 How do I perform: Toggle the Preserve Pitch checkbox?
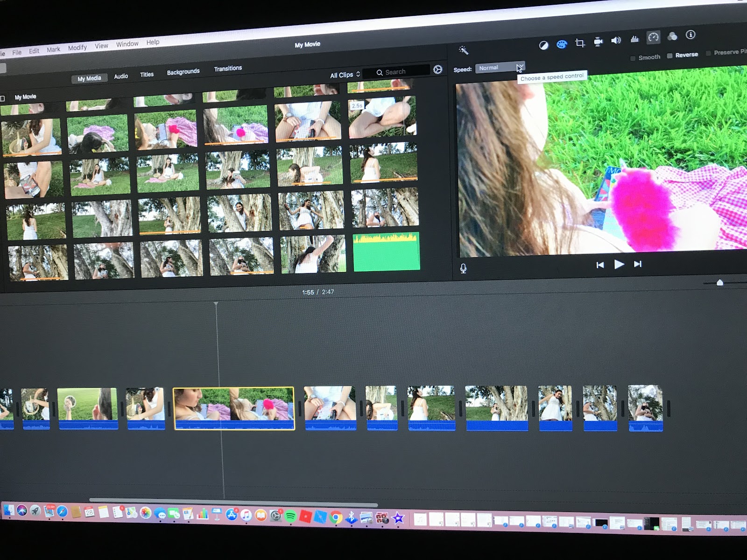(709, 53)
